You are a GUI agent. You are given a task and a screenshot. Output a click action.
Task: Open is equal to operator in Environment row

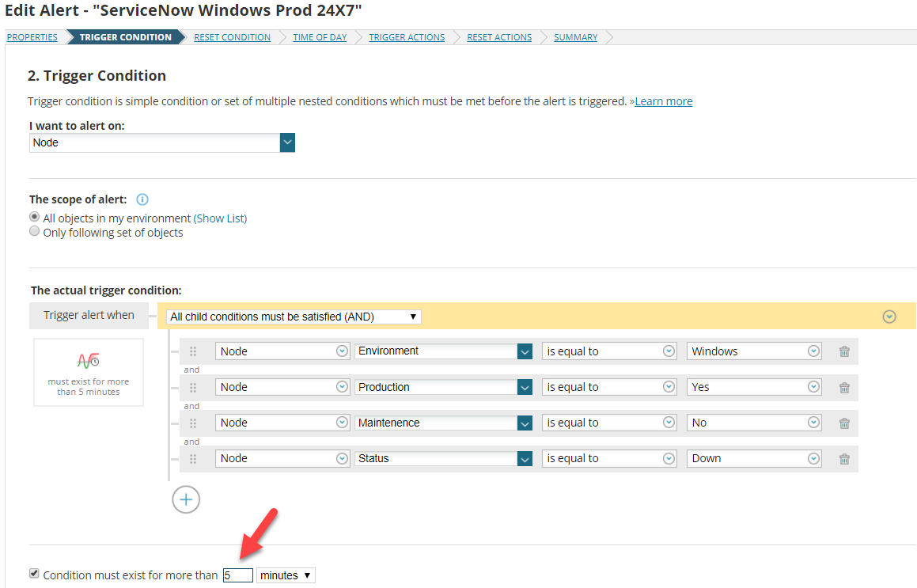(609, 351)
